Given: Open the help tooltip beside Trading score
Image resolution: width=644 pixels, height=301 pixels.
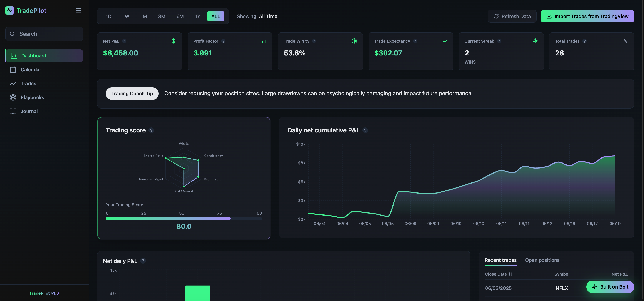Looking at the screenshot, I should (x=151, y=130).
